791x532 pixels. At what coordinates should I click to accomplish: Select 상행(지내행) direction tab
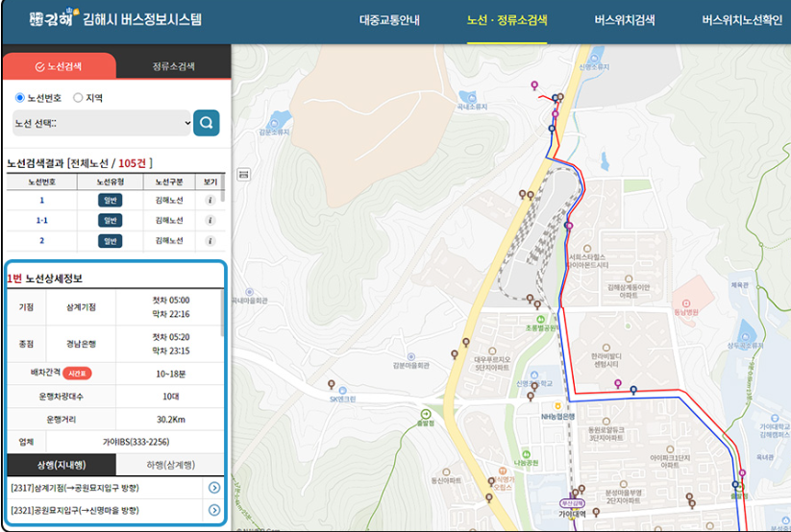62,465
